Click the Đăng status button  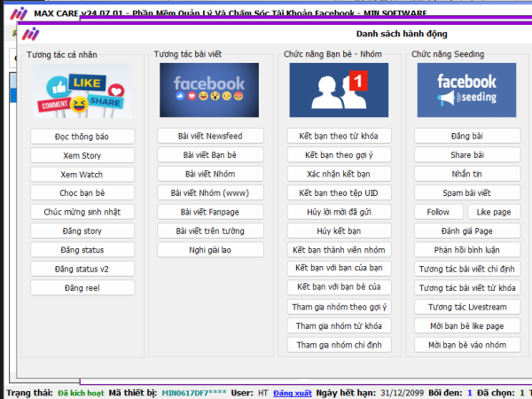(82, 250)
